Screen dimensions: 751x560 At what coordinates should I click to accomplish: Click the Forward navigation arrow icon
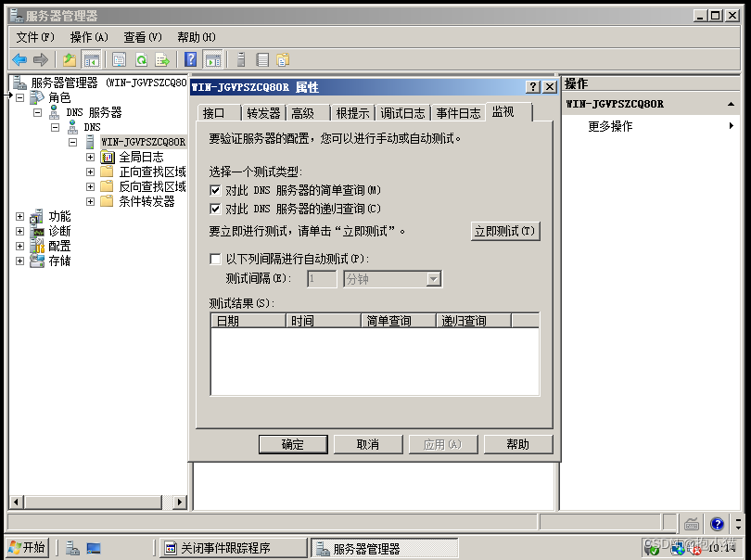[40, 58]
